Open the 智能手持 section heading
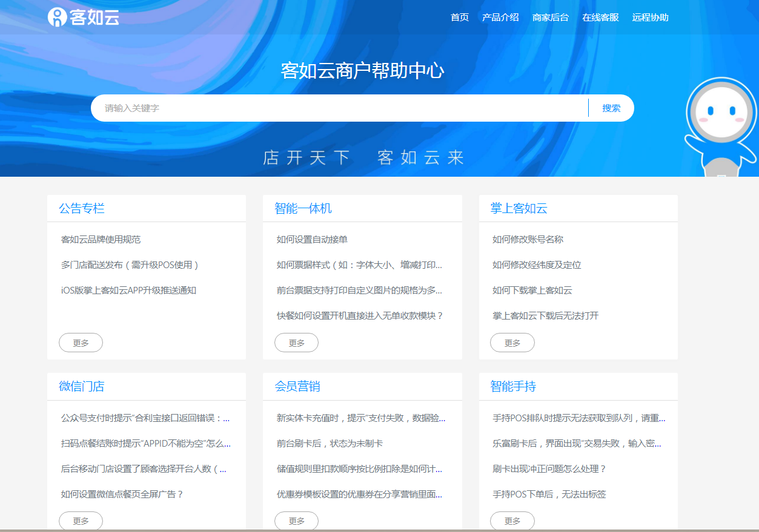Screen dimensions: 759x532 pyautogui.click(x=514, y=386)
